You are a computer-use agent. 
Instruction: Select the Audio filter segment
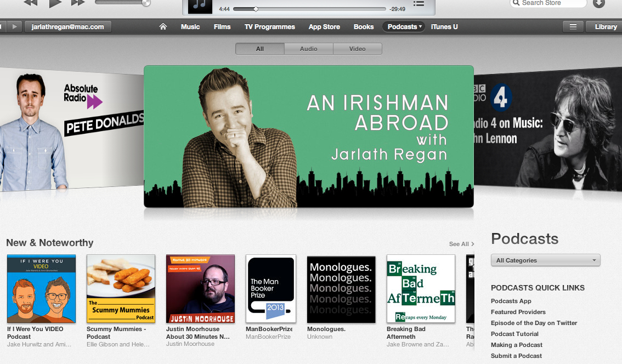[x=309, y=49]
